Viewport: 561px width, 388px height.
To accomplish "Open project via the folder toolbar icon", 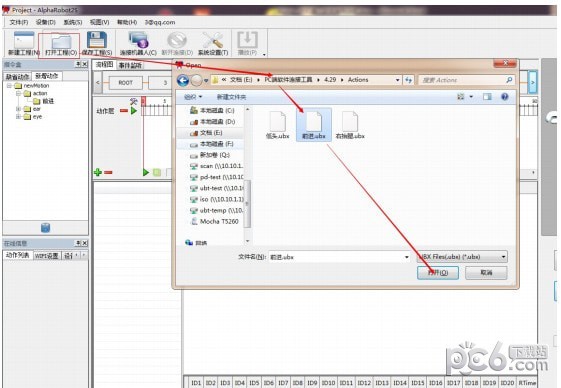I will tap(60, 42).
